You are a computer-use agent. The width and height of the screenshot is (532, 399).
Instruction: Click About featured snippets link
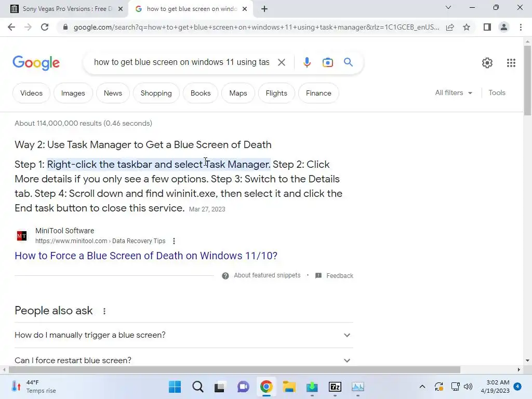point(267,275)
